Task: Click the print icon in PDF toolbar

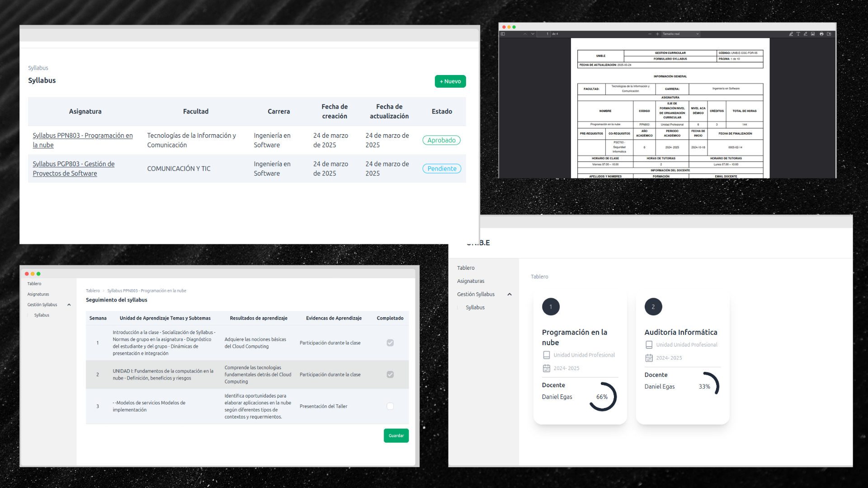Action: pos(821,34)
